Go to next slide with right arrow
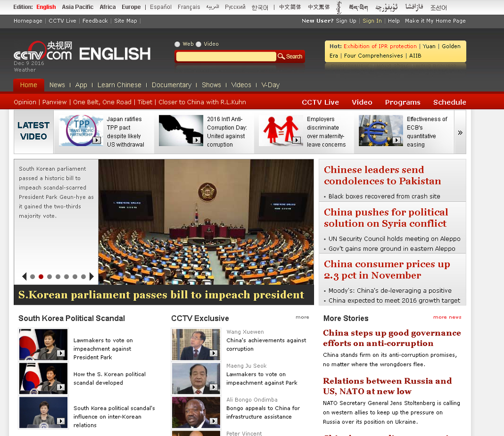 [92, 277]
